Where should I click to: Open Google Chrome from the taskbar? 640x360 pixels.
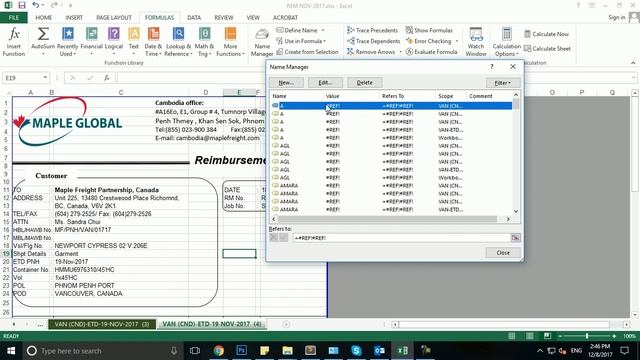tap(219, 351)
